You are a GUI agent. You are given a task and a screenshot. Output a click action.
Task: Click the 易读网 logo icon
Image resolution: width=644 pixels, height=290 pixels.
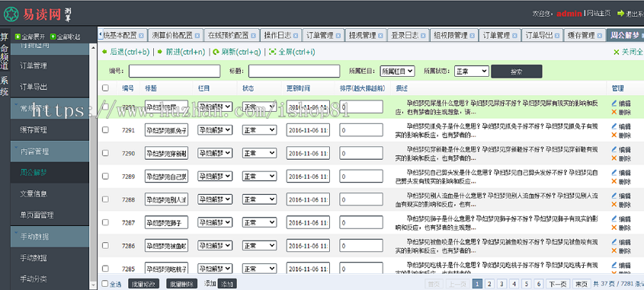coord(11,14)
